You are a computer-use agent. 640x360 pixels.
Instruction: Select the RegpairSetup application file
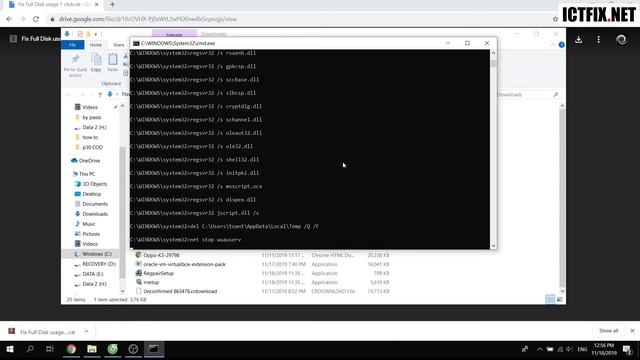coord(158,273)
